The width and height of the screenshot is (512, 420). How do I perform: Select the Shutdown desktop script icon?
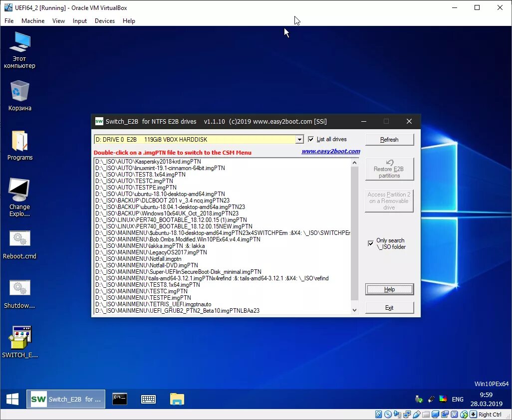click(x=19, y=294)
